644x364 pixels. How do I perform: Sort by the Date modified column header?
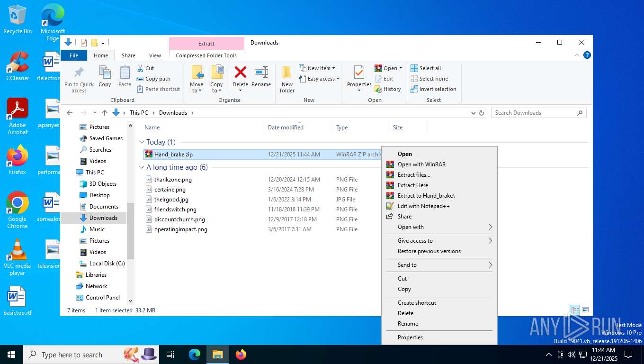tap(298, 127)
